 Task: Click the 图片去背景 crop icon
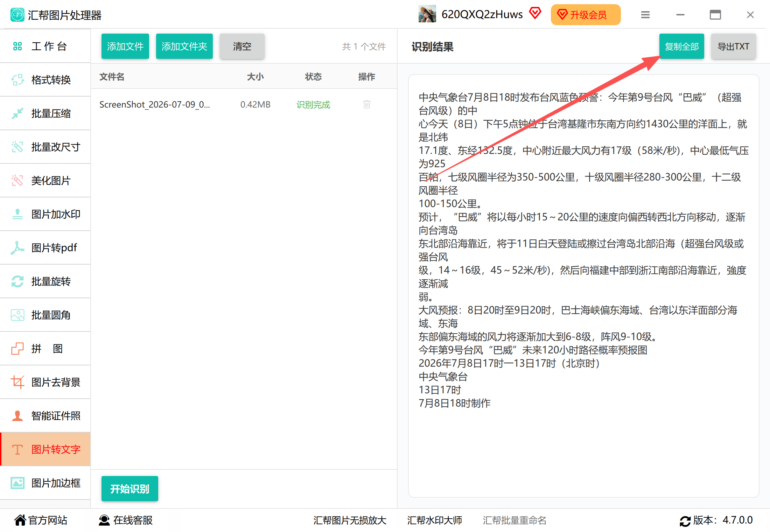(x=17, y=382)
